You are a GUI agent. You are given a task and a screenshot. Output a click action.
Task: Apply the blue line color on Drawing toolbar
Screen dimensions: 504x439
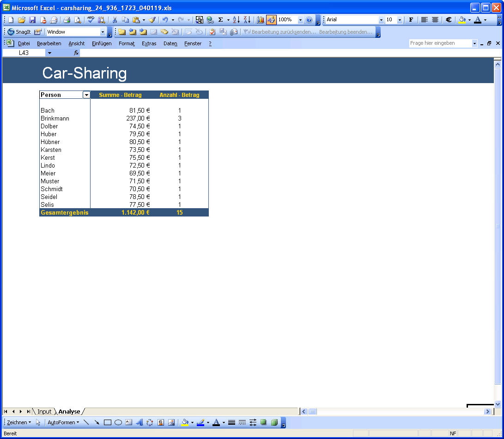point(200,422)
